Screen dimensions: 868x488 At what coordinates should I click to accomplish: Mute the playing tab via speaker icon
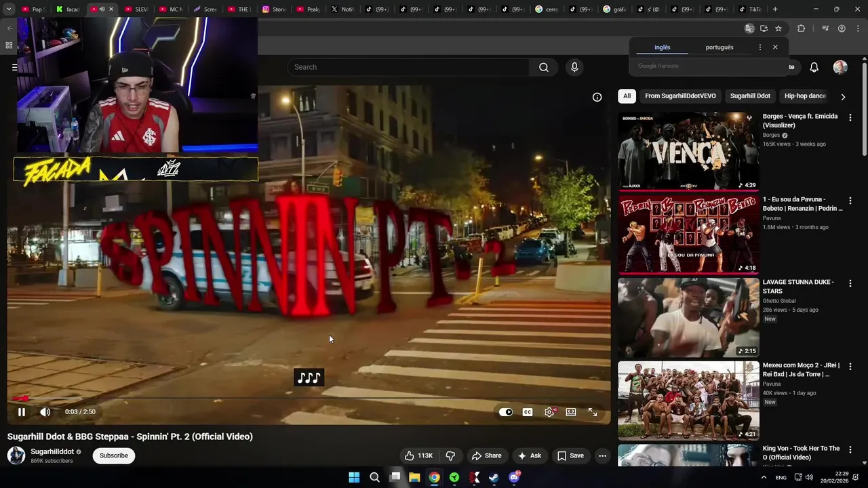(x=102, y=9)
